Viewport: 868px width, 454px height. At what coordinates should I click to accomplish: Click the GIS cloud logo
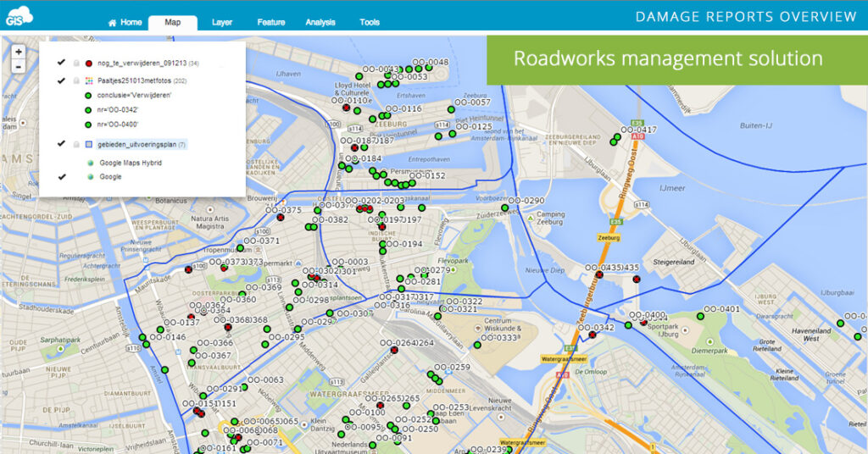click(x=19, y=16)
